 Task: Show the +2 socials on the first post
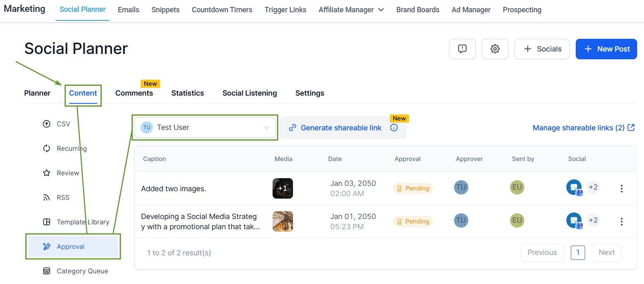[593, 187]
